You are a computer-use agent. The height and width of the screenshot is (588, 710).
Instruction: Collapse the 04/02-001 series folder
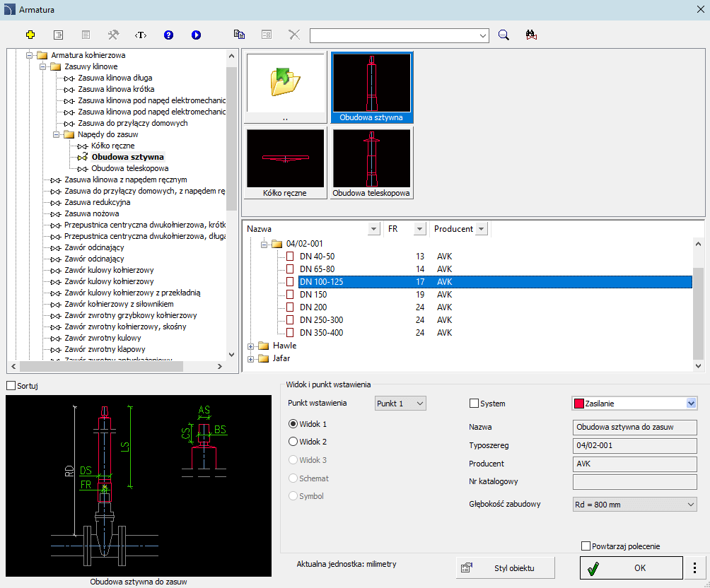point(264,245)
